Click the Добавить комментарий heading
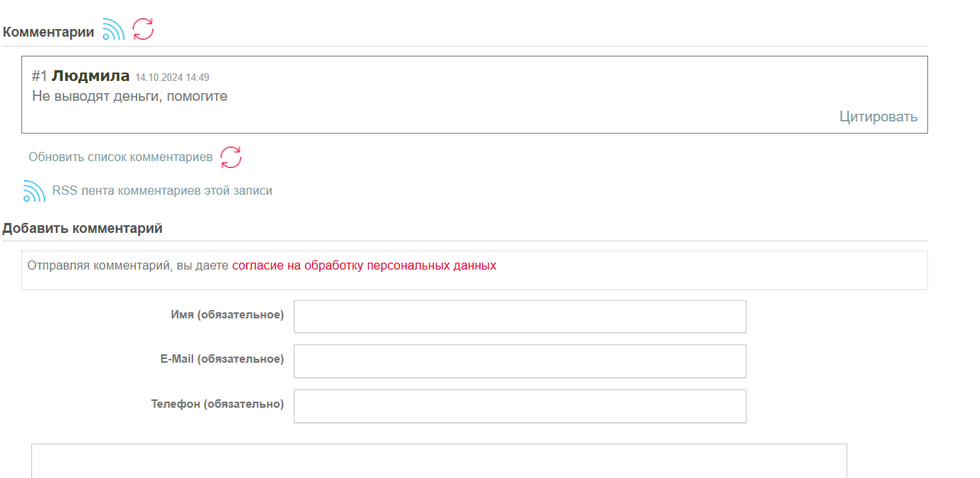980x478 pixels. coord(82,228)
